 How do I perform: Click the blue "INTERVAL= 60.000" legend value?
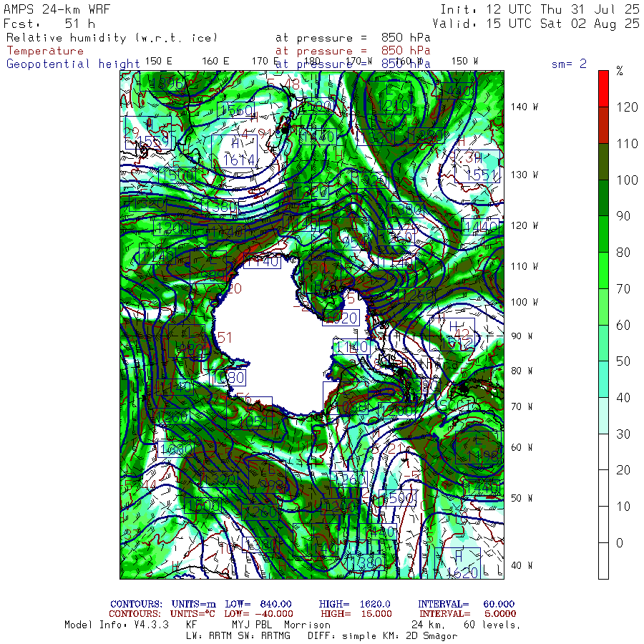466,604
